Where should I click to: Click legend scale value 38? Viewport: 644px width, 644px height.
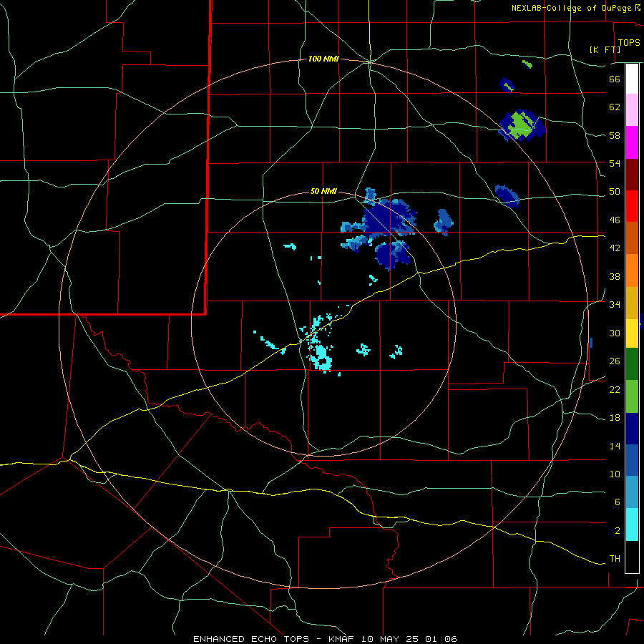[615, 276]
